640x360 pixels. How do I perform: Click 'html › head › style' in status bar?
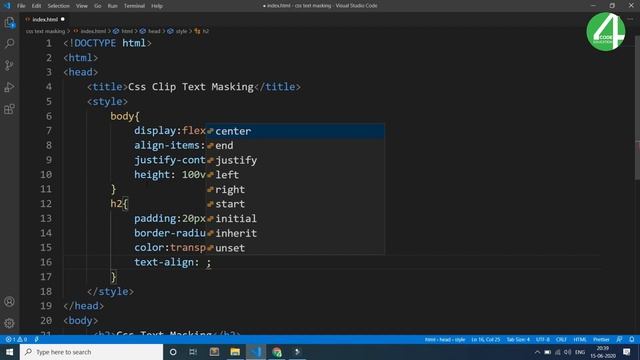click(445, 339)
